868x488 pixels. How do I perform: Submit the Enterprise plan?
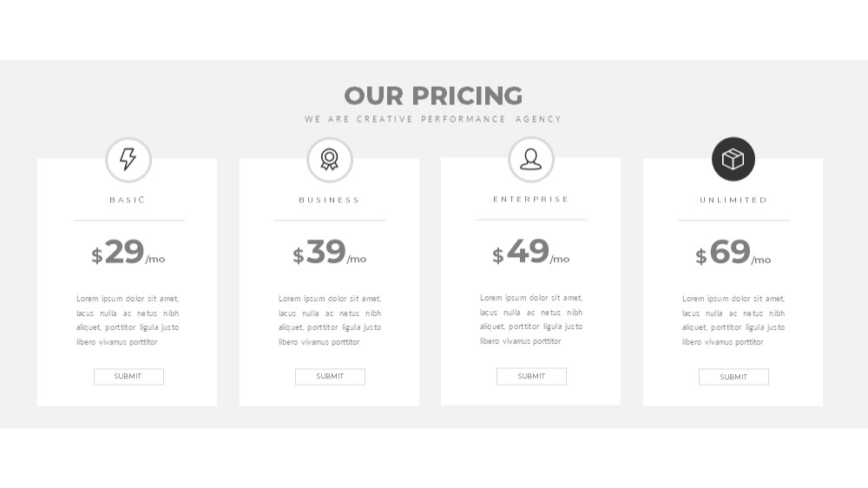coord(531,376)
